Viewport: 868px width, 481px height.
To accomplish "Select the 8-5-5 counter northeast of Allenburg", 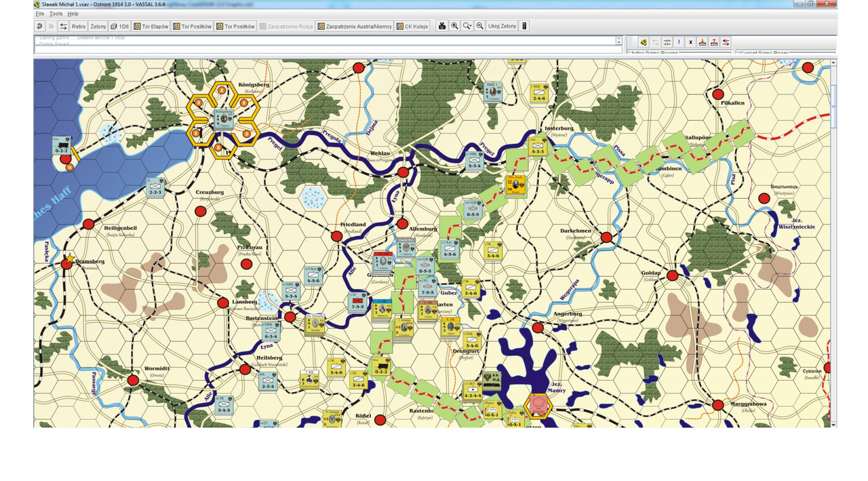I will [471, 210].
